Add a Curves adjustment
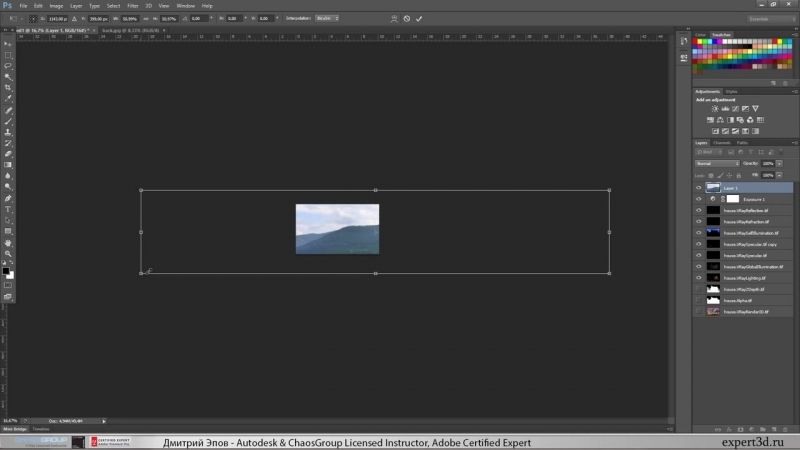 point(735,109)
